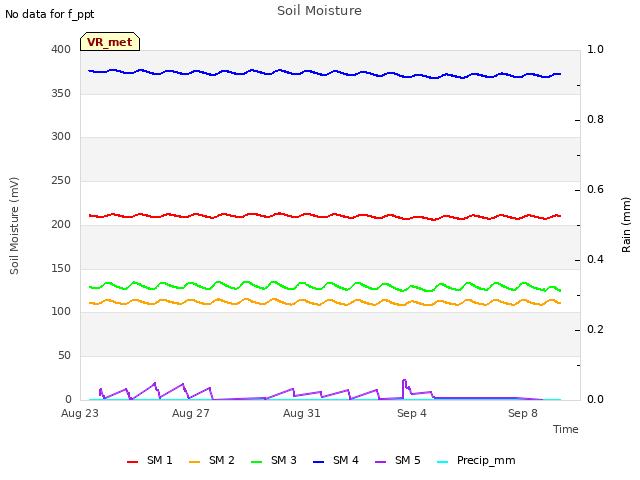Click the Soil Moisture chart title
Image resolution: width=640 pixels, height=480 pixels.
[x=319, y=11]
